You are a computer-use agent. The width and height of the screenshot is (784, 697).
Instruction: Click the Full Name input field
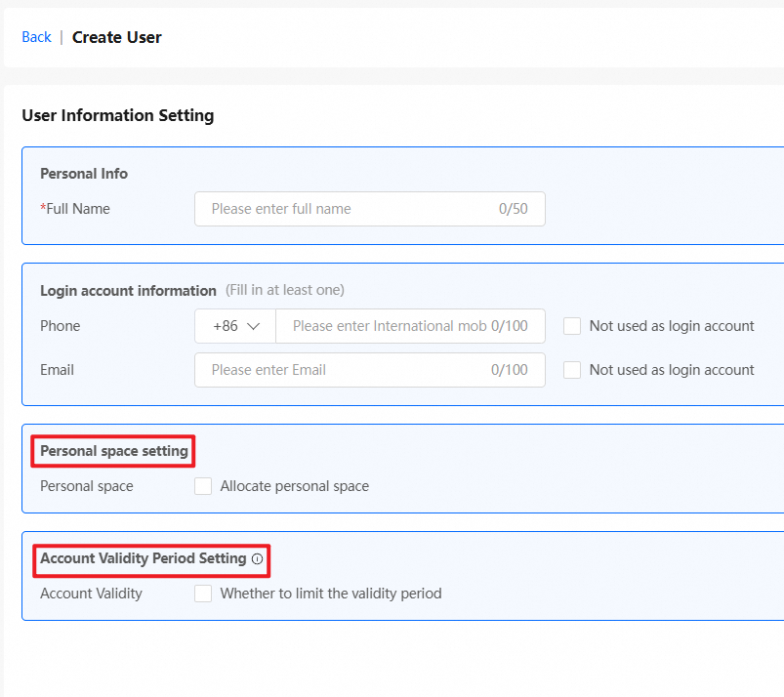click(x=351, y=209)
